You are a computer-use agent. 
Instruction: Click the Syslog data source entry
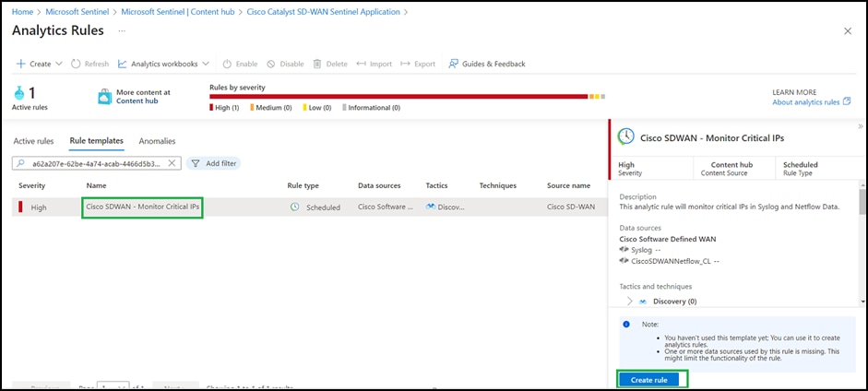[x=639, y=250]
